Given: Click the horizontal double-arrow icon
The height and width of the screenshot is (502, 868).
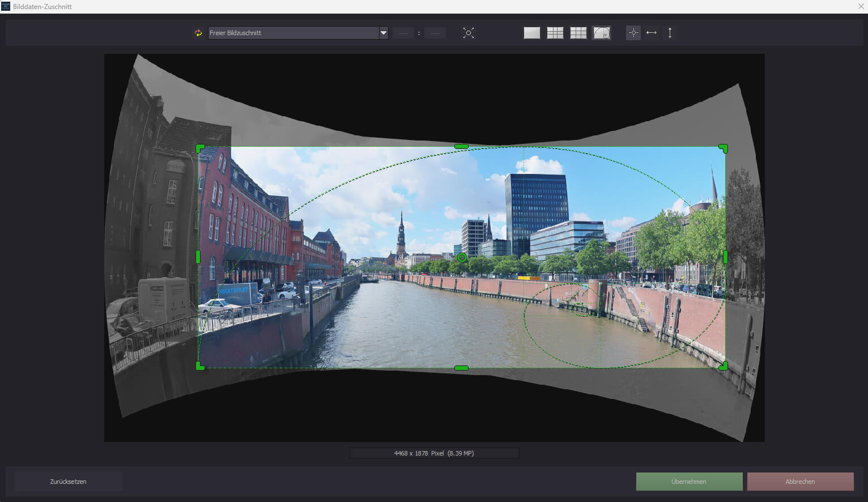Looking at the screenshot, I should click(652, 33).
